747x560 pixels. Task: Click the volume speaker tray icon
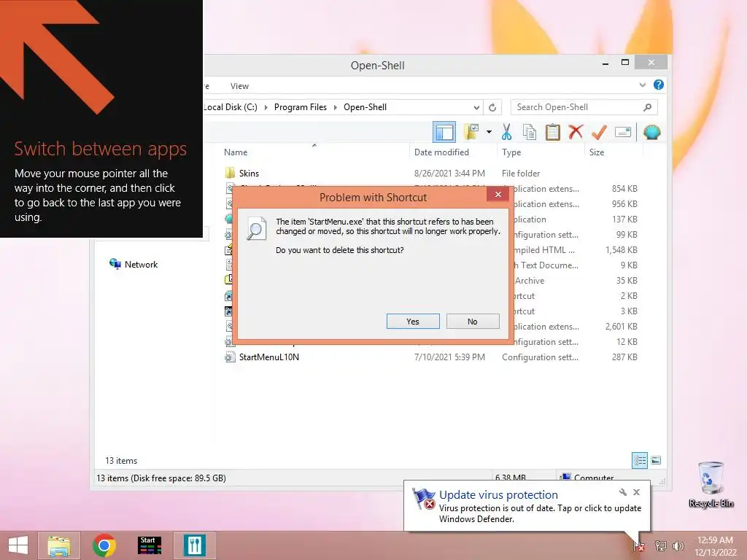[678, 546]
